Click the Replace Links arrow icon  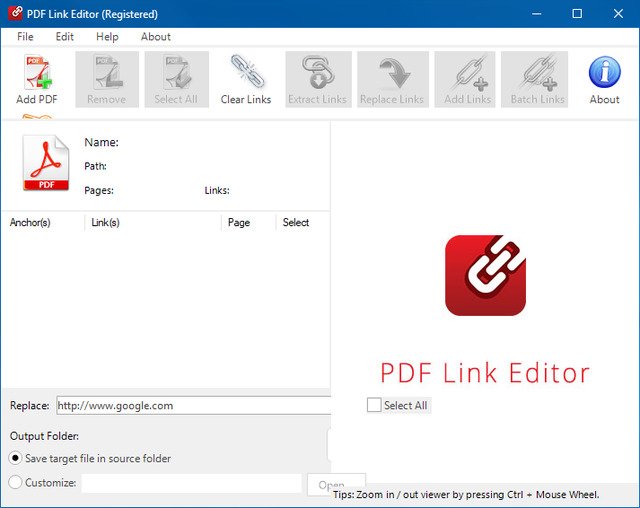pyautogui.click(x=392, y=73)
